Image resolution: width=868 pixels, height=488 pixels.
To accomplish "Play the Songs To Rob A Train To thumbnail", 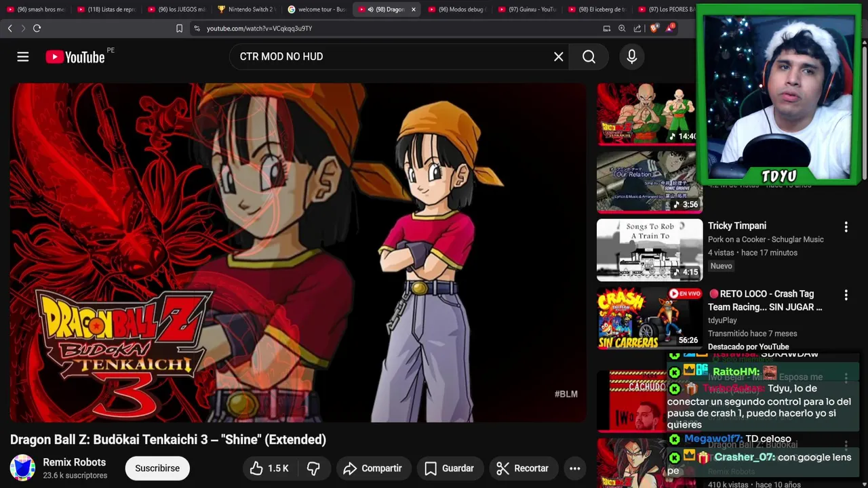I will point(650,249).
